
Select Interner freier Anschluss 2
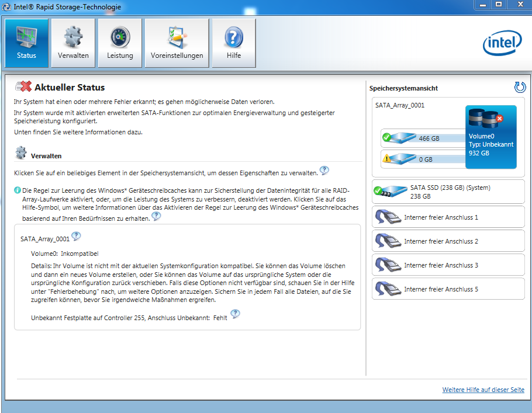(x=448, y=241)
